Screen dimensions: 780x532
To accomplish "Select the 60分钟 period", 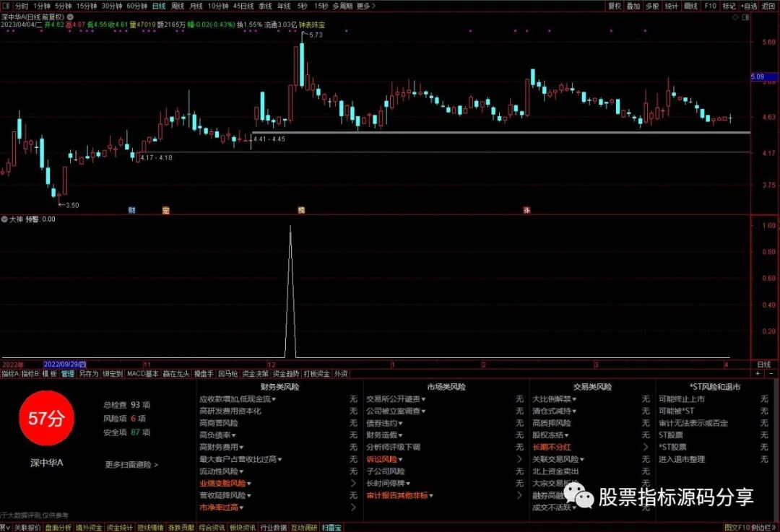I will pyautogui.click(x=136, y=6).
